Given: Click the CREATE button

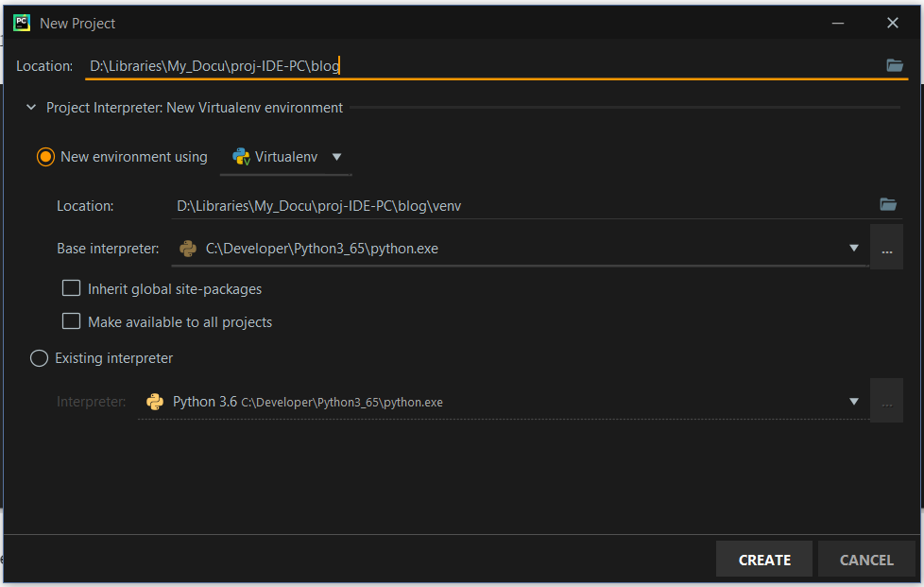Looking at the screenshot, I should tap(764, 560).
